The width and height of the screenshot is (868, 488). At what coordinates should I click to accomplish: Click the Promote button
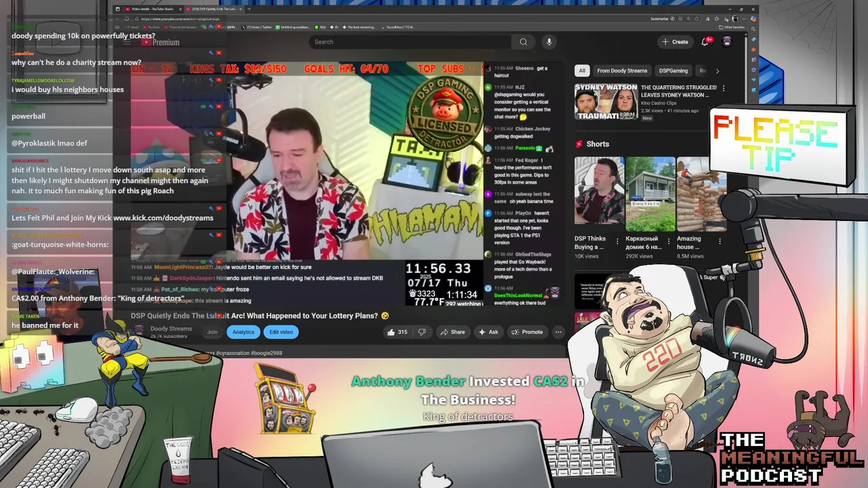527,332
